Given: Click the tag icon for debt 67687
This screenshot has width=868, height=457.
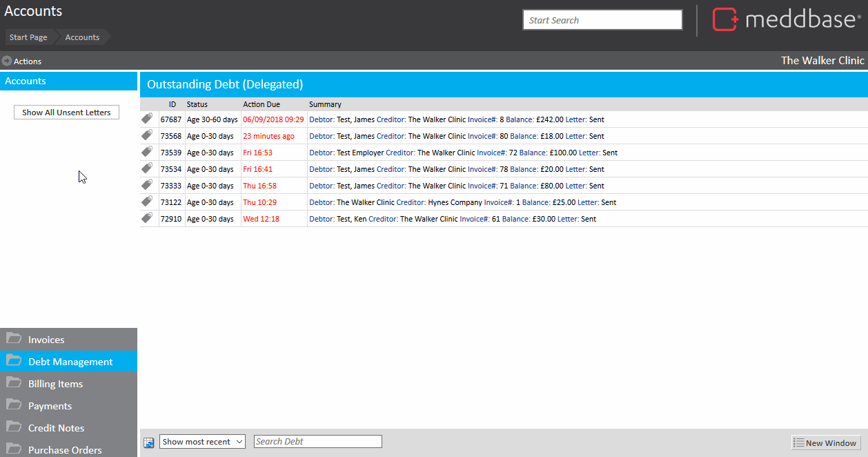Looking at the screenshot, I should tap(147, 119).
